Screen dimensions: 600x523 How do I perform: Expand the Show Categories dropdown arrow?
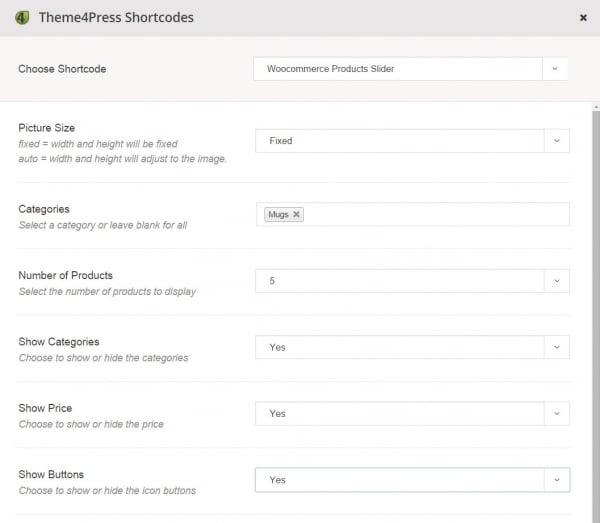[557, 347]
